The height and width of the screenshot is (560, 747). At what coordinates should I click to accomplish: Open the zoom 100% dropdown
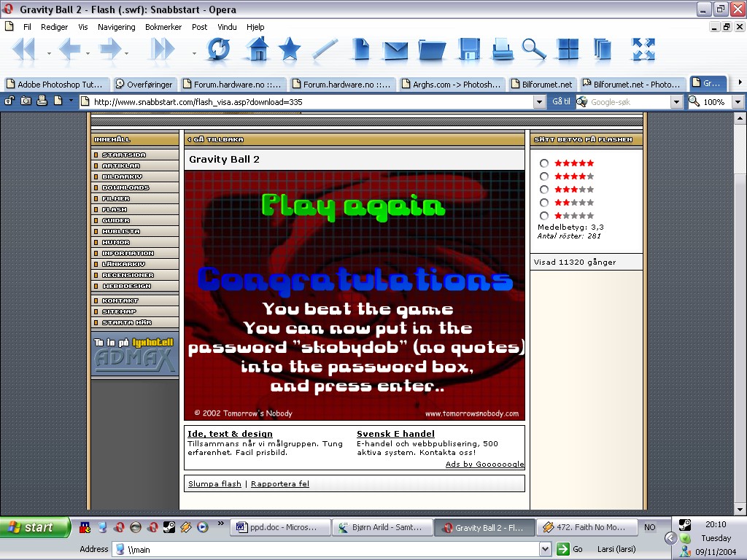pos(738,102)
